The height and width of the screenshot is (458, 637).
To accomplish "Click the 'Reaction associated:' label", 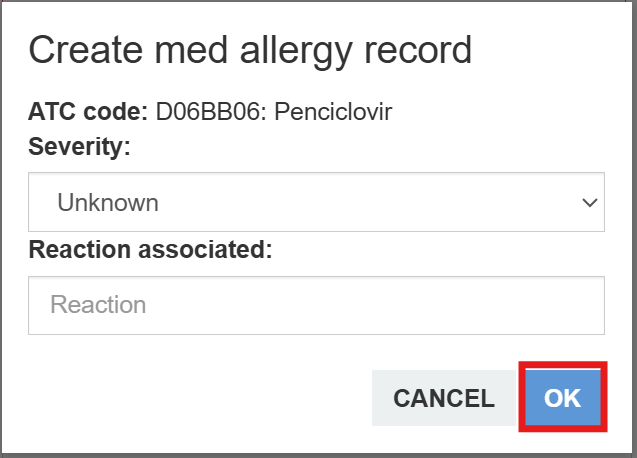I will click(x=150, y=249).
